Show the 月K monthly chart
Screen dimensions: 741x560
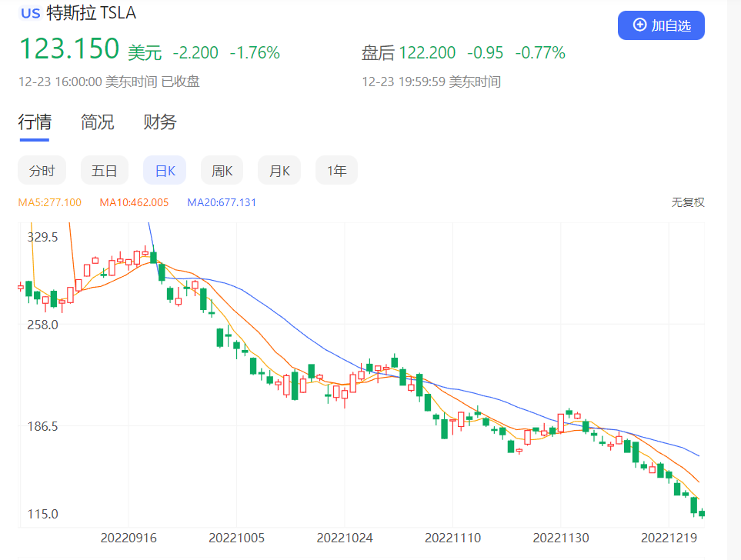tap(279, 171)
